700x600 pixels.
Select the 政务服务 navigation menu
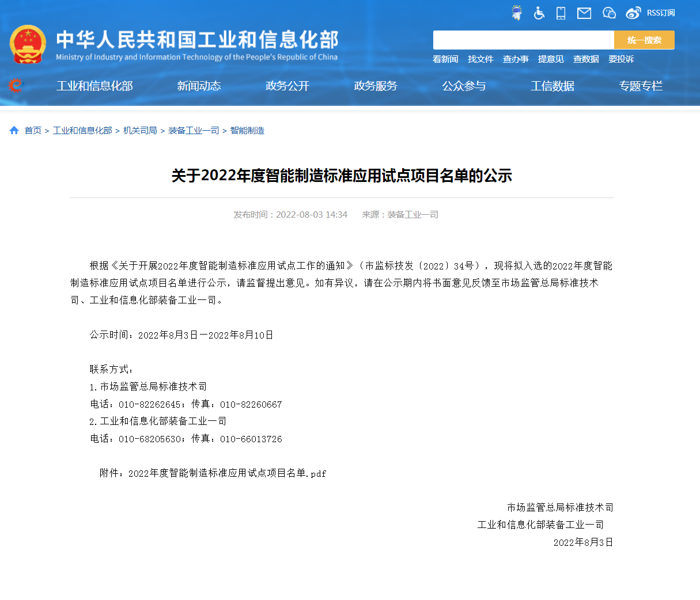click(x=376, y=86)
